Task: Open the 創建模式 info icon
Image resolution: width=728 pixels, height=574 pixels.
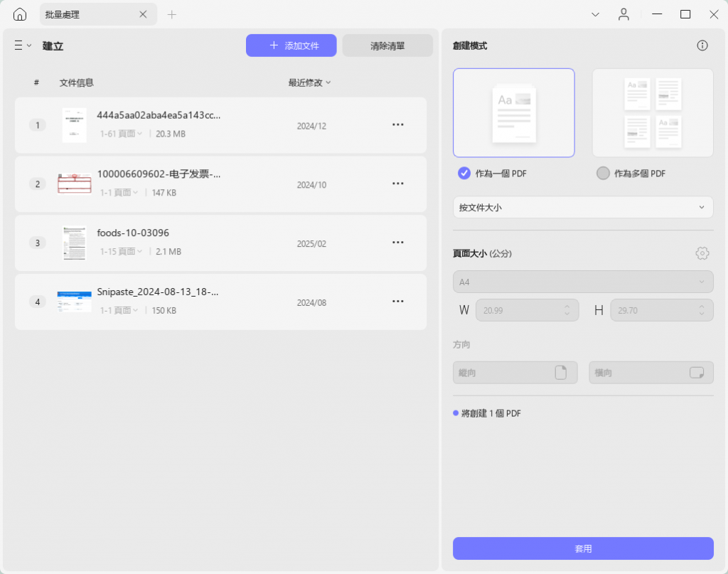Action: 702,46
